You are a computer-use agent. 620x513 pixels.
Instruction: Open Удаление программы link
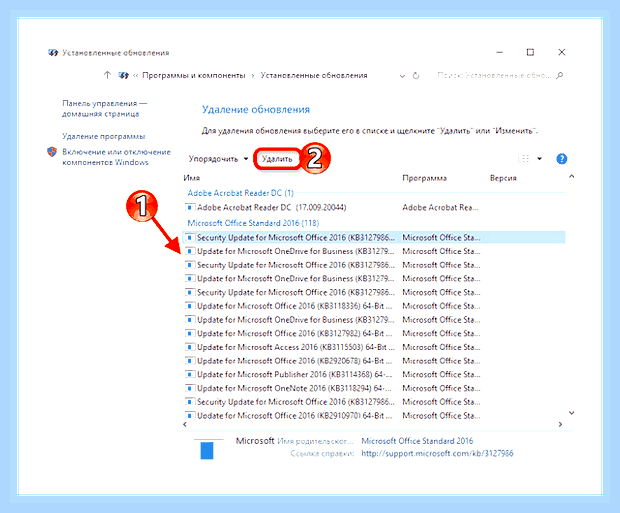pyautogui.click(x=104, y=136)
